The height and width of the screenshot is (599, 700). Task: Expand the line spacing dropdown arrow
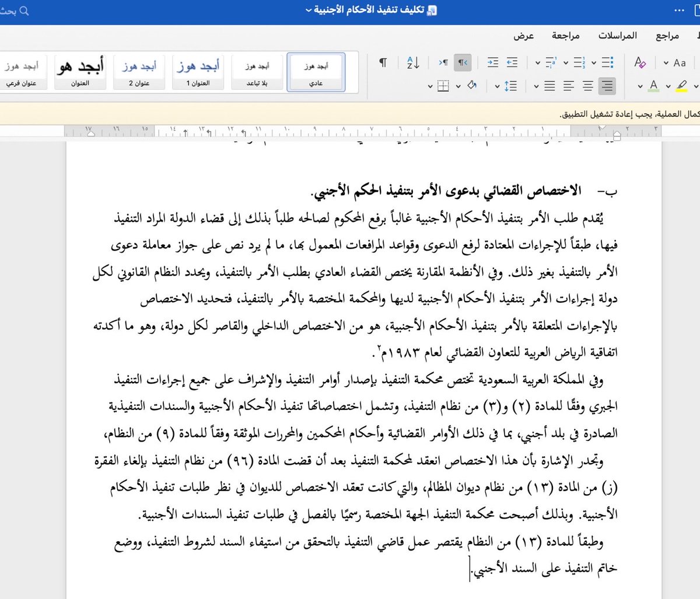[498, 87]
